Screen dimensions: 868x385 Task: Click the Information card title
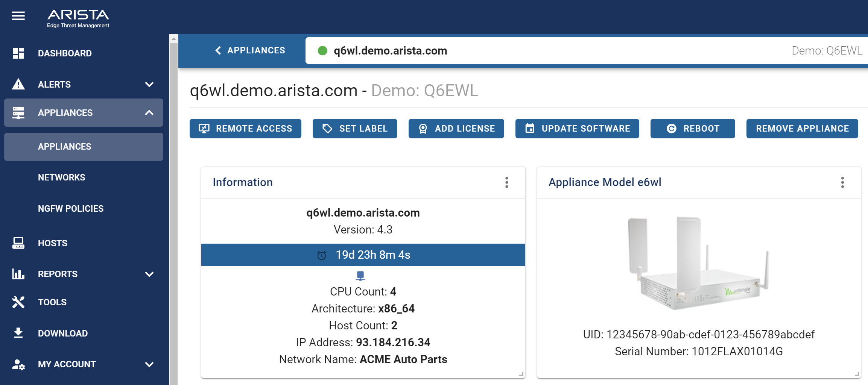coord(243,182)
